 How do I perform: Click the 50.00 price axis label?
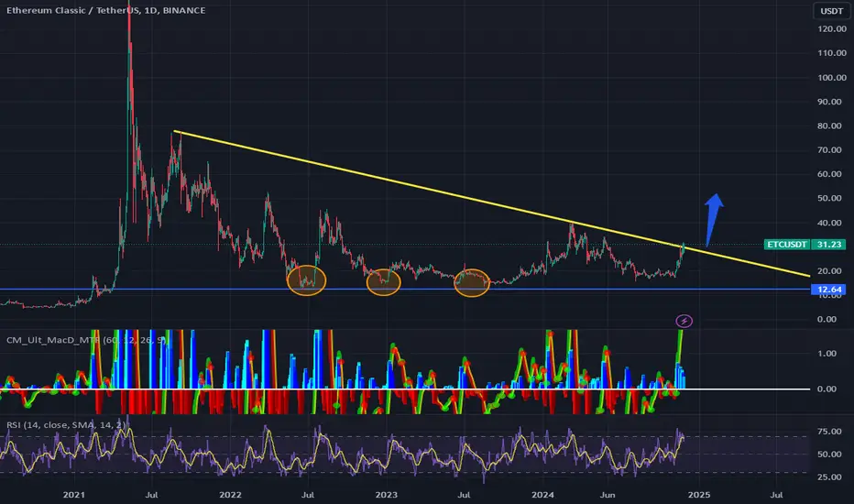[x=829, y=198]
